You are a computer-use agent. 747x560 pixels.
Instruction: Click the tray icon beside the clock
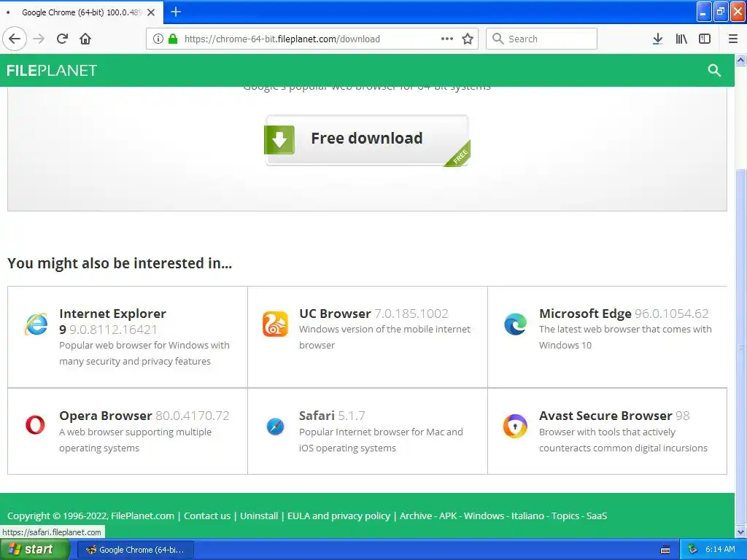[693, 550]
